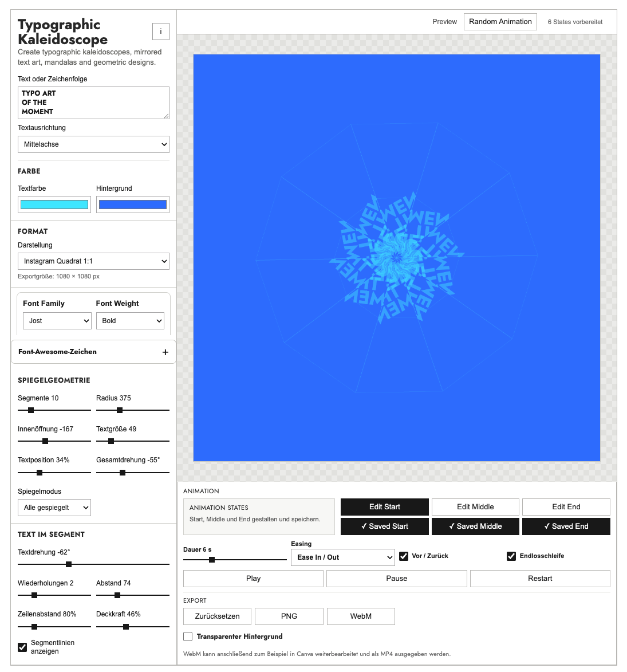Pause the animation playback

(397, 579)
